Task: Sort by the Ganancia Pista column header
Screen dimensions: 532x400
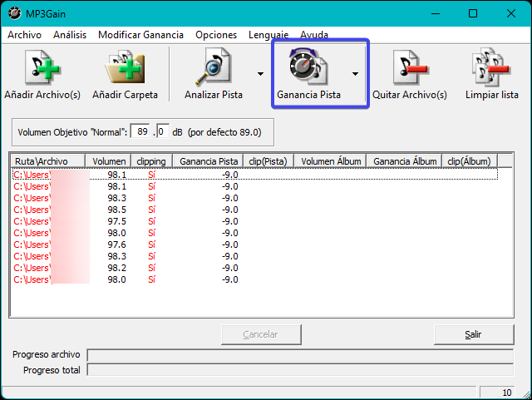Action: [x=208, y=161]
